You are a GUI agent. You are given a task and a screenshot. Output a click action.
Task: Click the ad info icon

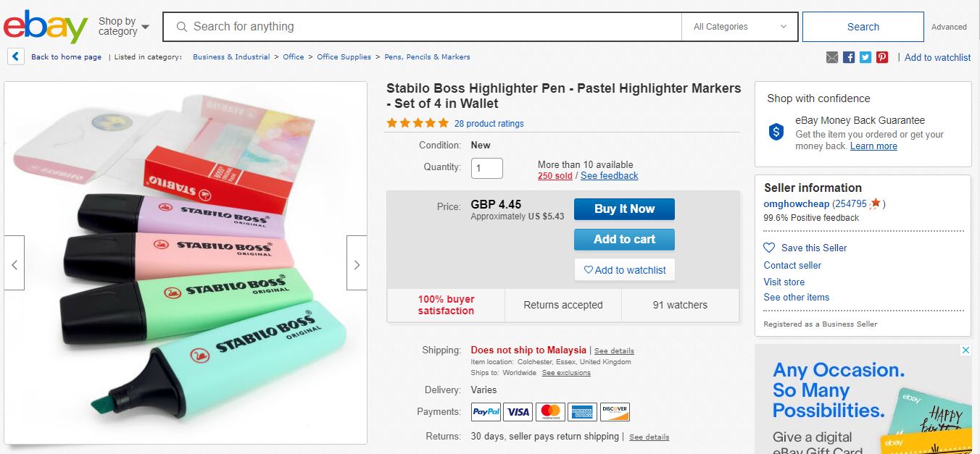tap(966, 350)
